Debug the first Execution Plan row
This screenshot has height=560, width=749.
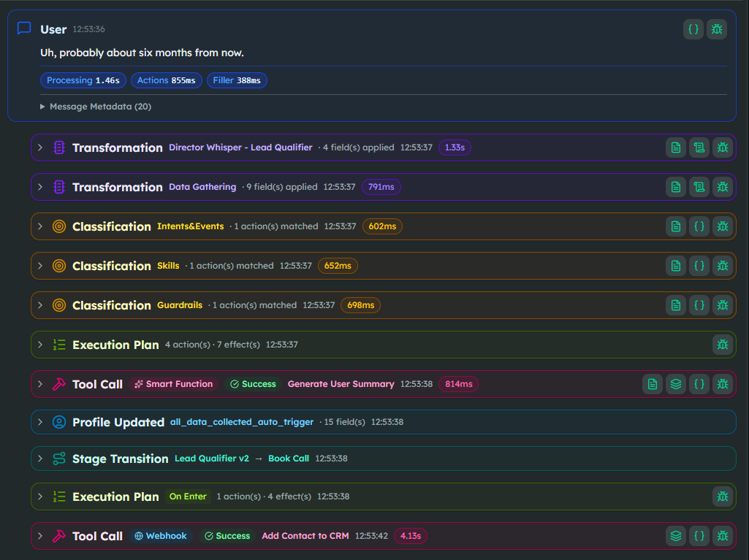722,345
